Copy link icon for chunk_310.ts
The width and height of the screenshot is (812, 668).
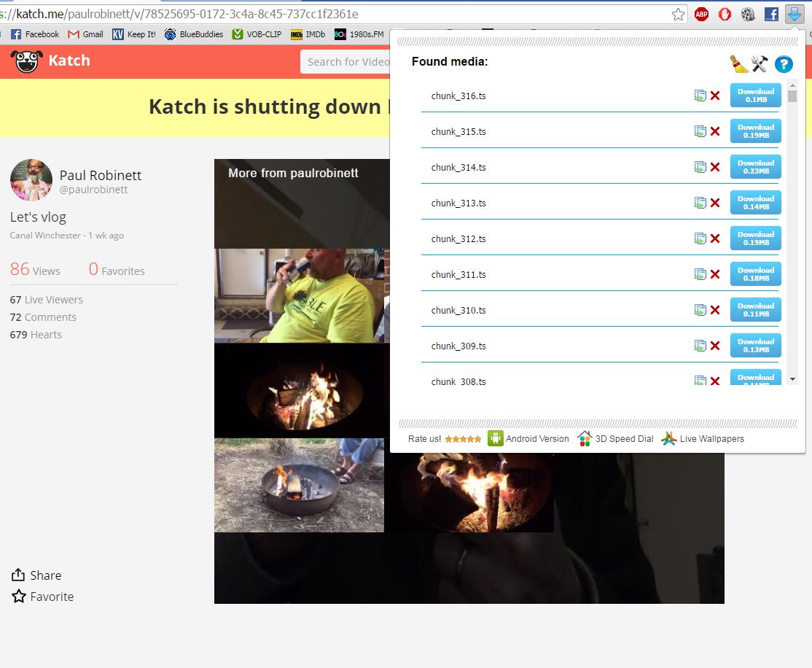click(x=700, y=311)
